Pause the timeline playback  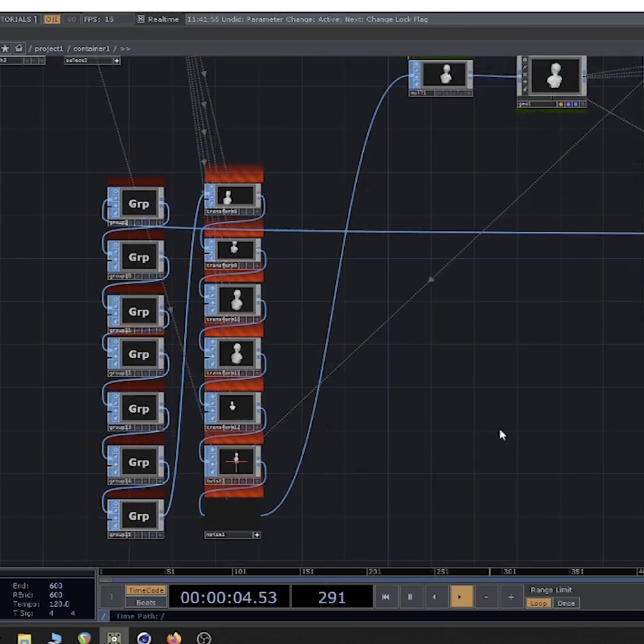(410, 597)
